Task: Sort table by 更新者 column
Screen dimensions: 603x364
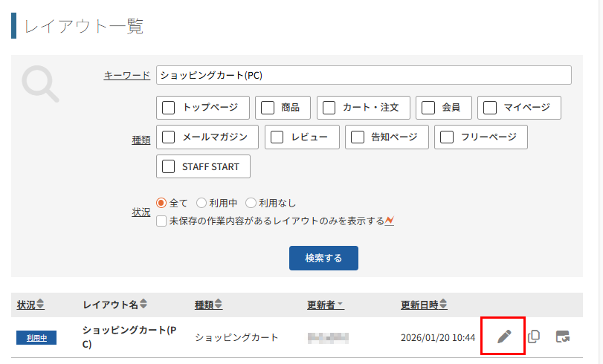Action: 325,305
